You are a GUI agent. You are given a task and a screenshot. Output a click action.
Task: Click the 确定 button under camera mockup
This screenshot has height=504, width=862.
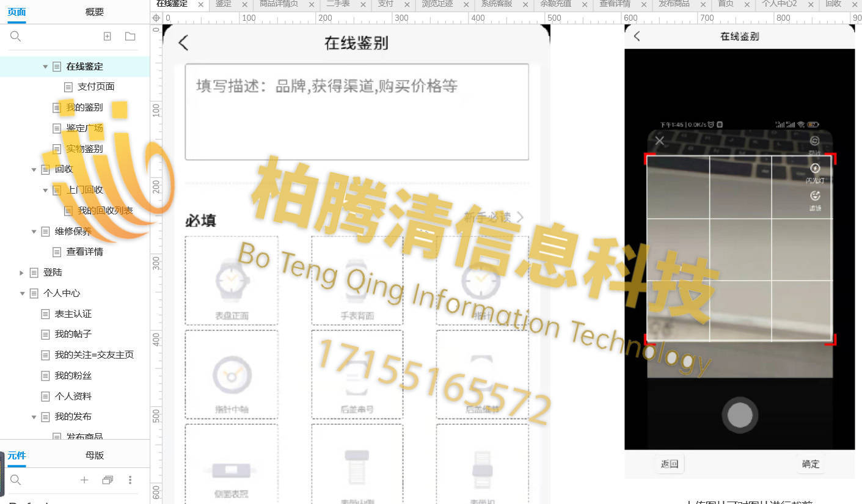811,464
